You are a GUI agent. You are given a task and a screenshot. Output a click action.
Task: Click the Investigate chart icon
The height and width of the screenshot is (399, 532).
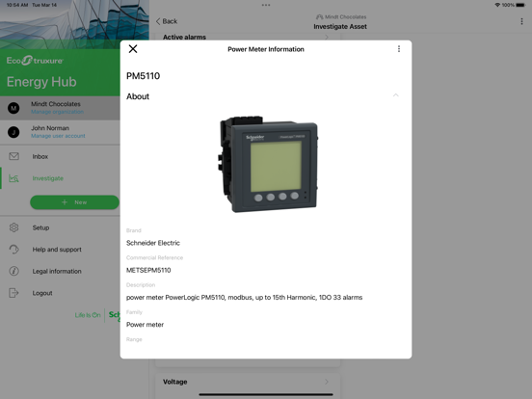coord(13,178)
